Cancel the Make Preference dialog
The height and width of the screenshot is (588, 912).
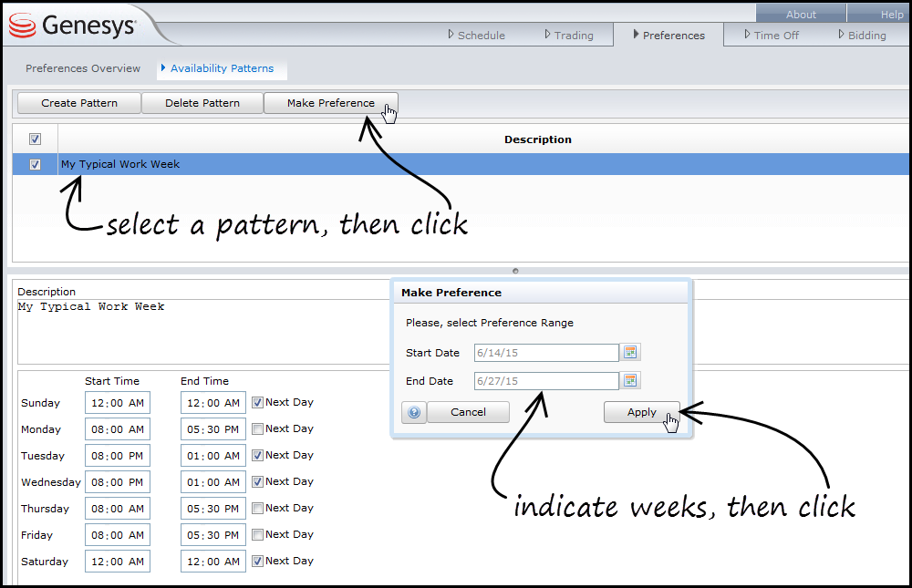[x=468, y=412]
